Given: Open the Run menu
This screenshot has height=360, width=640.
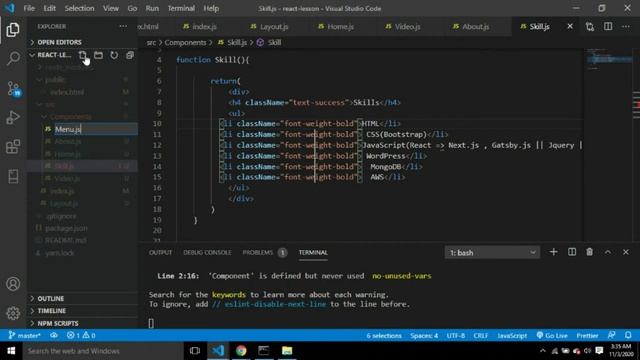Looking at the screenshot, I should 152,8.
